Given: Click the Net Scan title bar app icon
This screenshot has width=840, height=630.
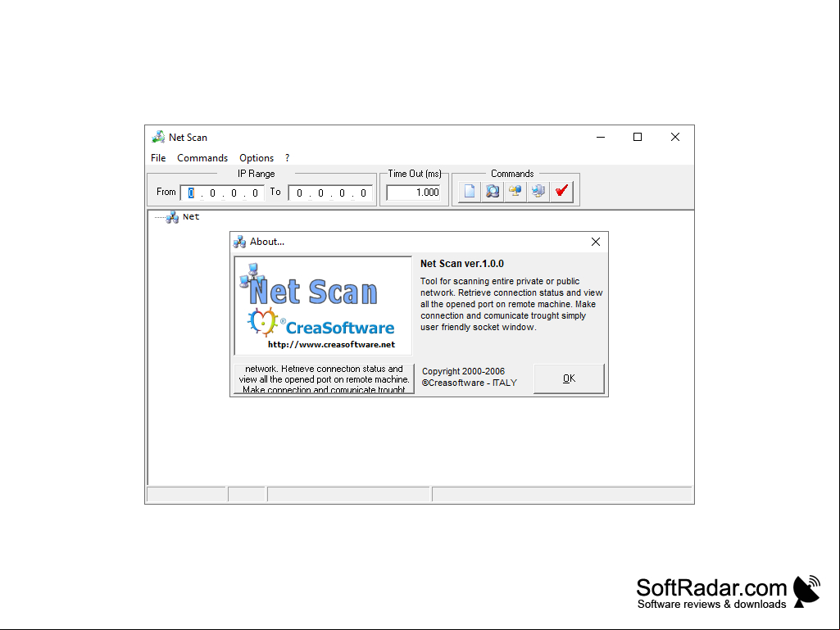Looking at the screenshot, I should click(158, 137).
